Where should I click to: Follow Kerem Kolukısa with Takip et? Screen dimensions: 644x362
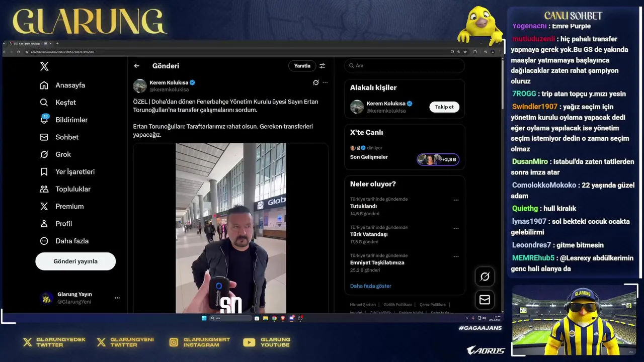tap(444, 107)
